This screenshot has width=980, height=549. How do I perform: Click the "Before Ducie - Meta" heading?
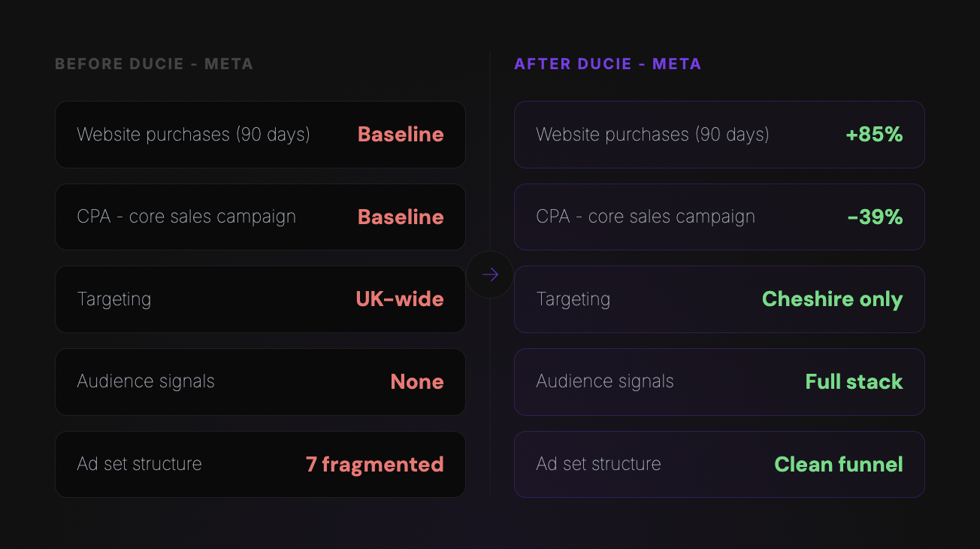(x=154, y=64)
